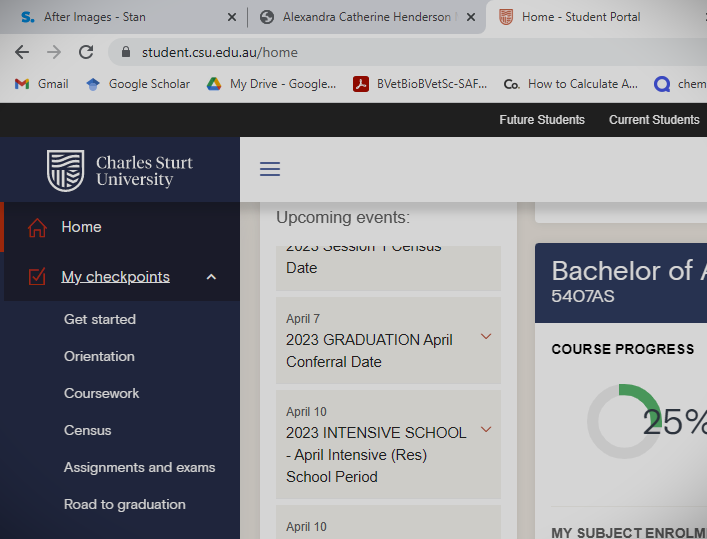Open the Census checkpoint

pos(87,430)
